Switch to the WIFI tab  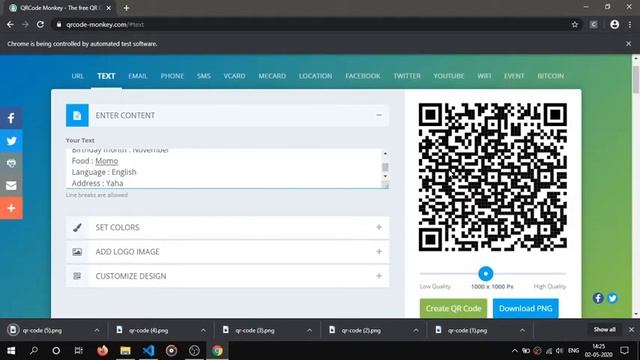[x=484, y=76]
